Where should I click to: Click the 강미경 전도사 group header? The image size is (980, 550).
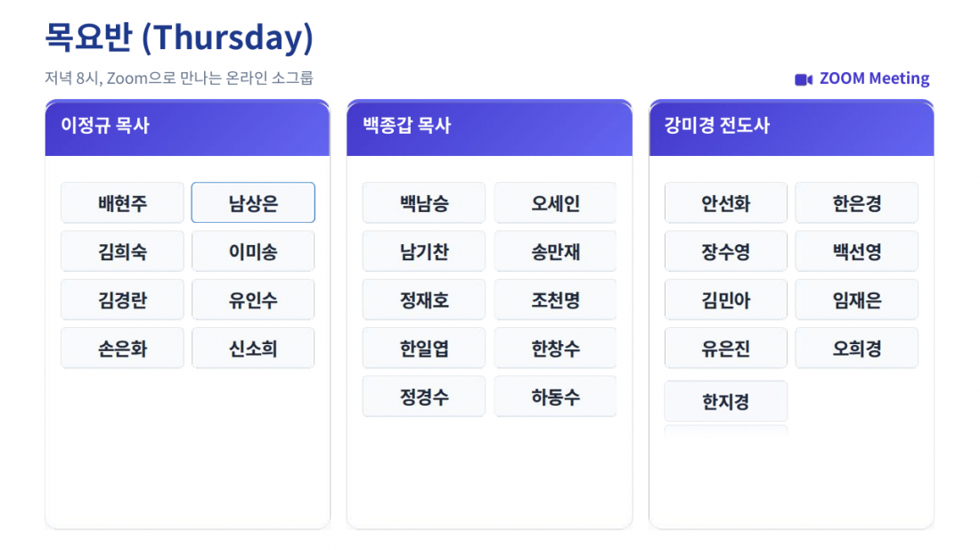[x=791, y=127]
